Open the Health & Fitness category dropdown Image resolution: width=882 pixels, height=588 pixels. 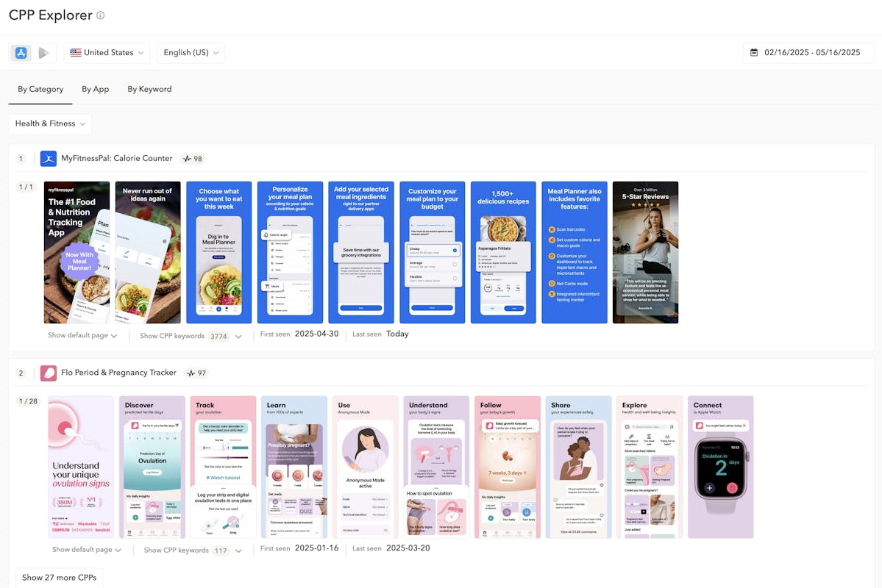pos(50,123)
